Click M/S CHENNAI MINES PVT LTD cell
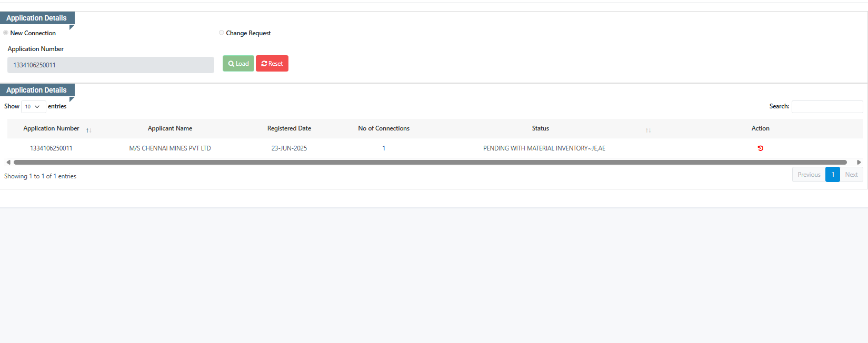 170,148
